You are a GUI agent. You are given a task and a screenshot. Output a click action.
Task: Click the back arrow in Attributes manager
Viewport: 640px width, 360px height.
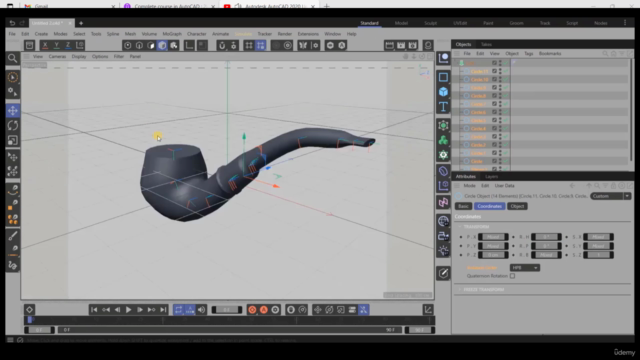[x=572, y=186]
